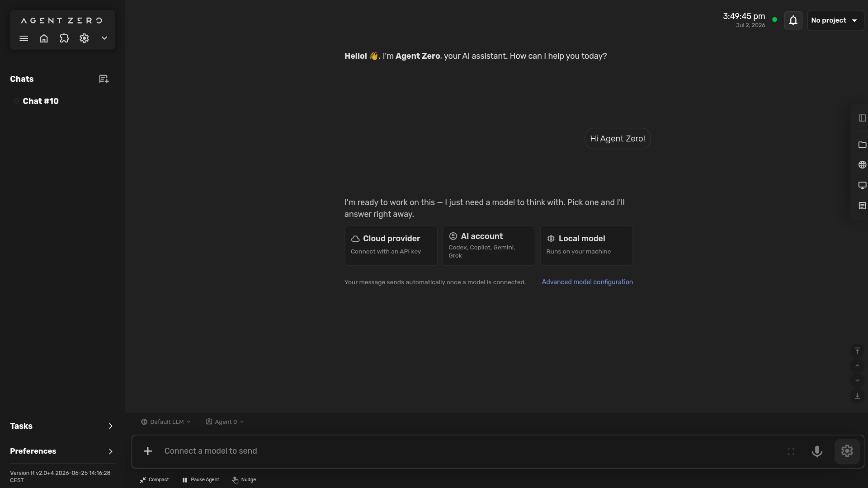Open Advanced model configuration link

click(587, 282)
